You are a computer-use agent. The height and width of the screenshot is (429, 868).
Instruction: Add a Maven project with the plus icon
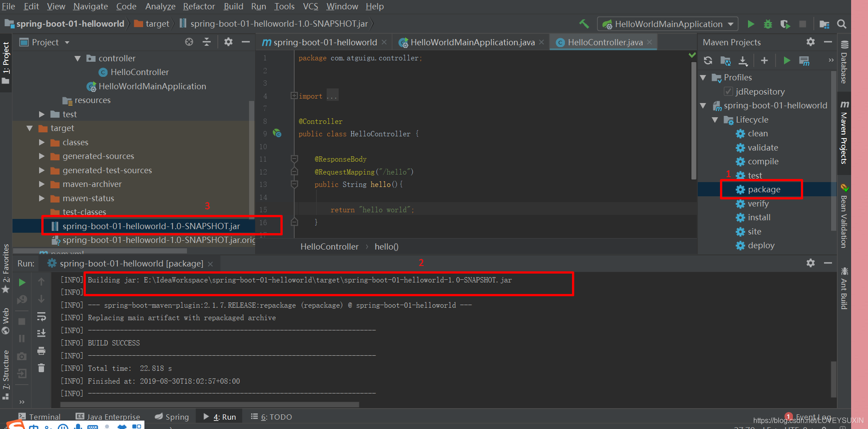[x=764, y=60]
